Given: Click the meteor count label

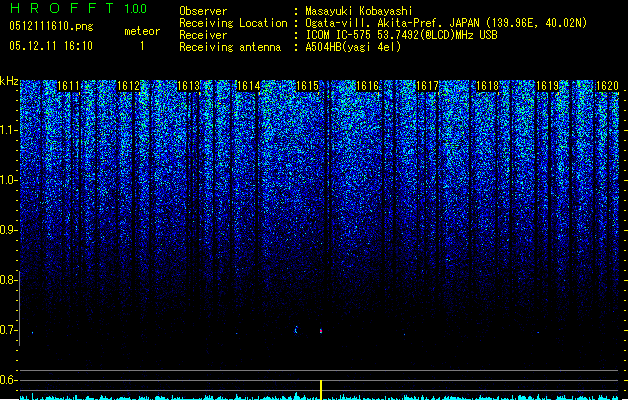Looking at the screenshot, I should (142, 31).
